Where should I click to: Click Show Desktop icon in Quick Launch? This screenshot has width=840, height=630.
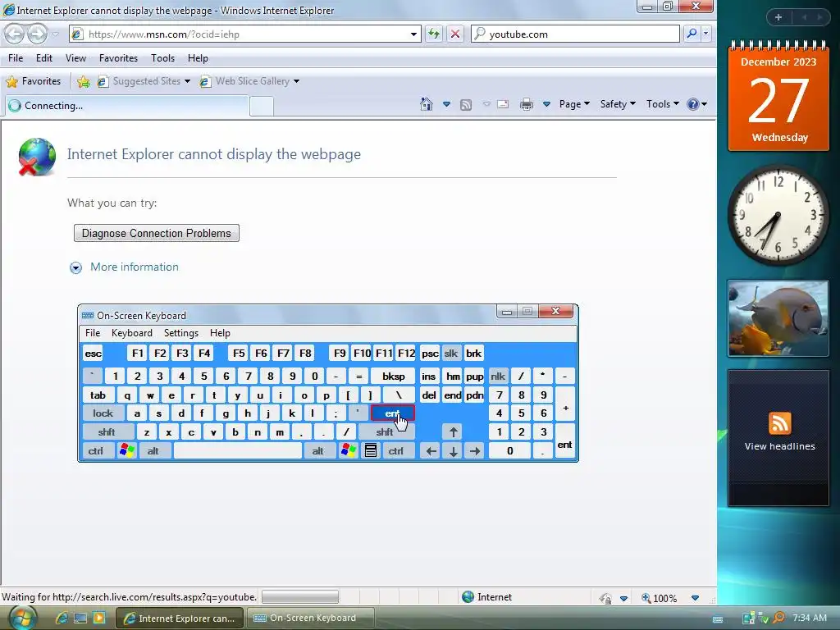click(80, 618)
